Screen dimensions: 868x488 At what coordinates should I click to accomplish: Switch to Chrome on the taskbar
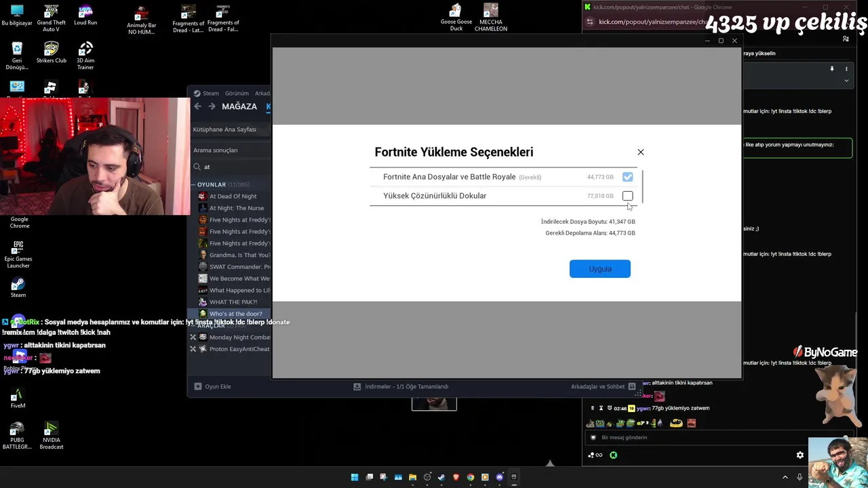click(x=471, y=477)
